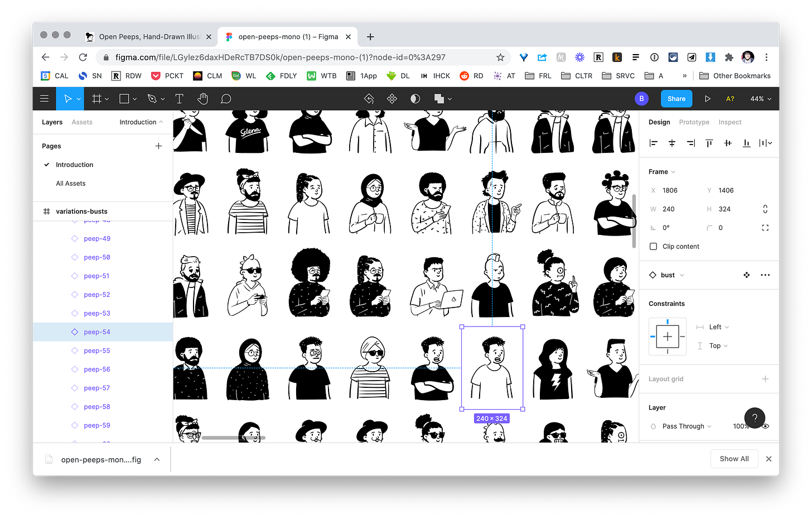This screenshot has width=812, height=519.
Task: Align vertical centers
Action: tap(728, 143)
